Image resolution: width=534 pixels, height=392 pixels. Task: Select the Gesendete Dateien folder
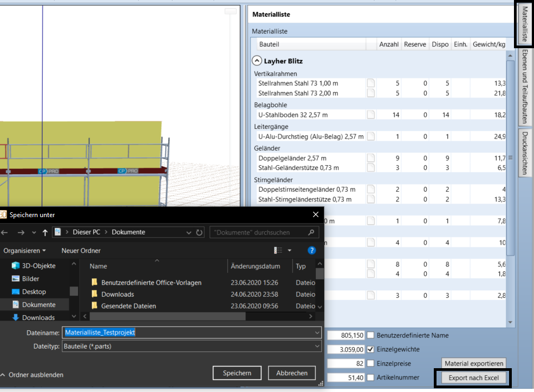point(123,306)
